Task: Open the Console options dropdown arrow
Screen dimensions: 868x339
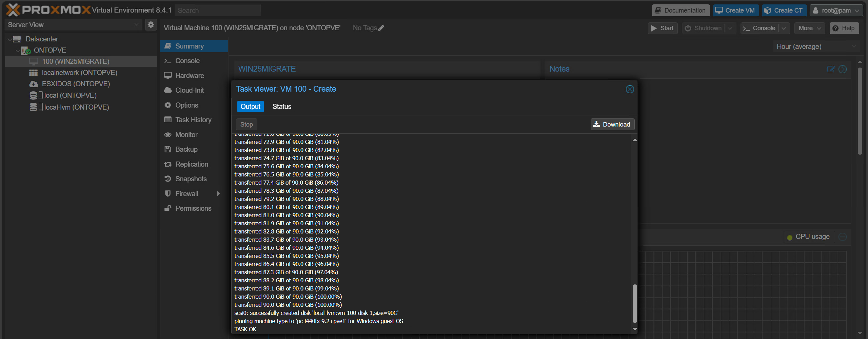Action: tap(784, 28)
